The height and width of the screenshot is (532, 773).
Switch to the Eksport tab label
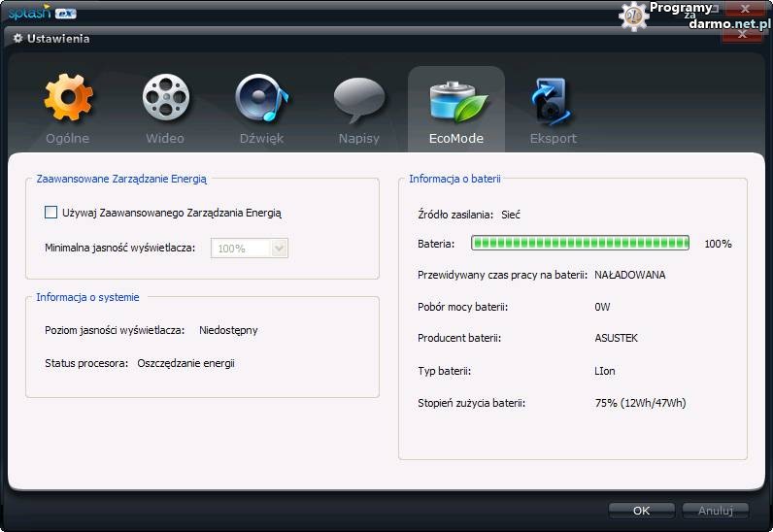[553, 138]
